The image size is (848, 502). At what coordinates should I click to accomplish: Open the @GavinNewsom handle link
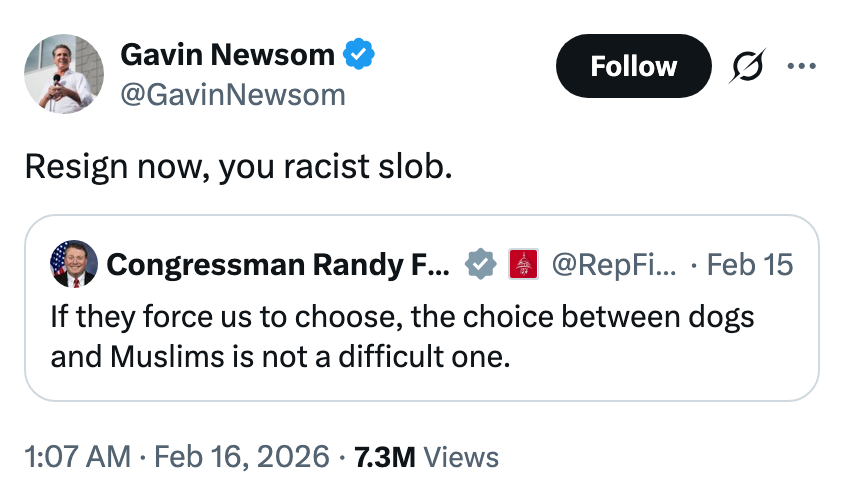click(232, 95)
